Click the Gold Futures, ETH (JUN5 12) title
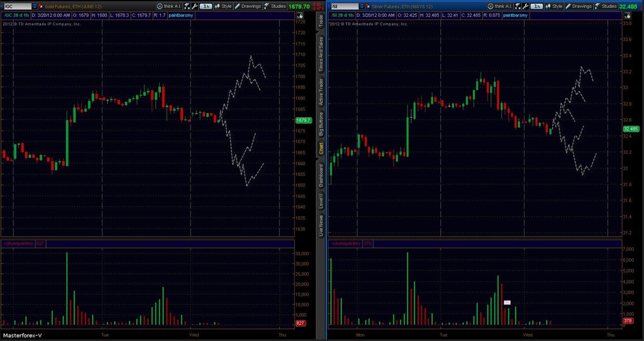Image resolution: width=644 pixels, height=341 pixels. 73,6
